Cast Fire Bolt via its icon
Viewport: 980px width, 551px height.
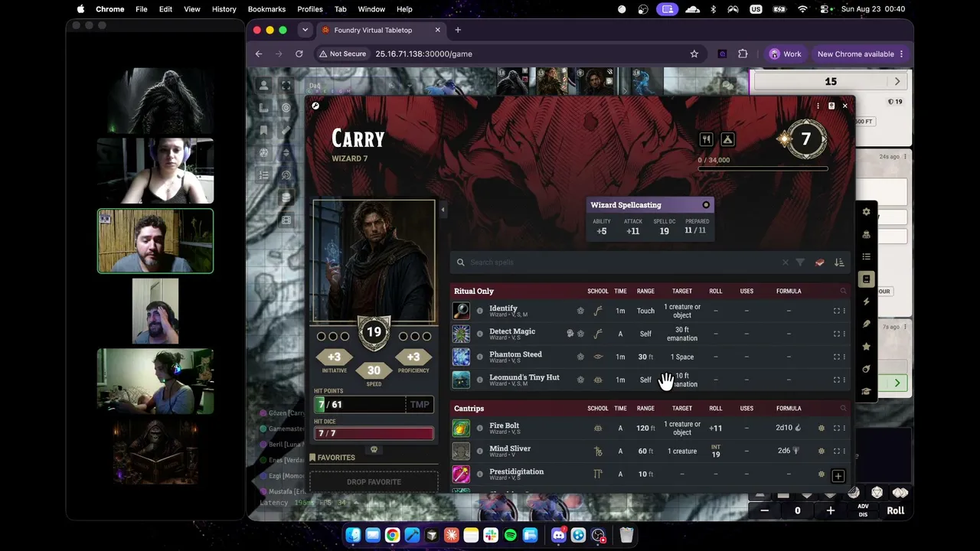[461, 428]
